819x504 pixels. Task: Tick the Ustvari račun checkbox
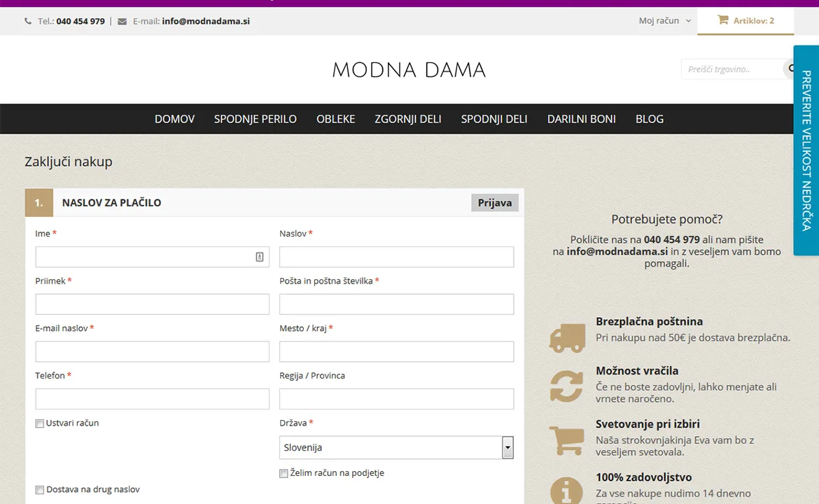pos(40,423)
